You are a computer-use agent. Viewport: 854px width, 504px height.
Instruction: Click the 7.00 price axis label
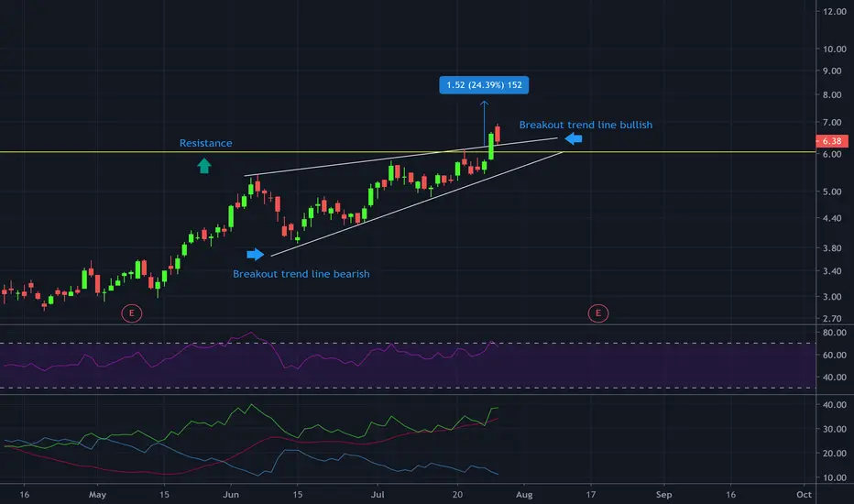click(832, 123)
